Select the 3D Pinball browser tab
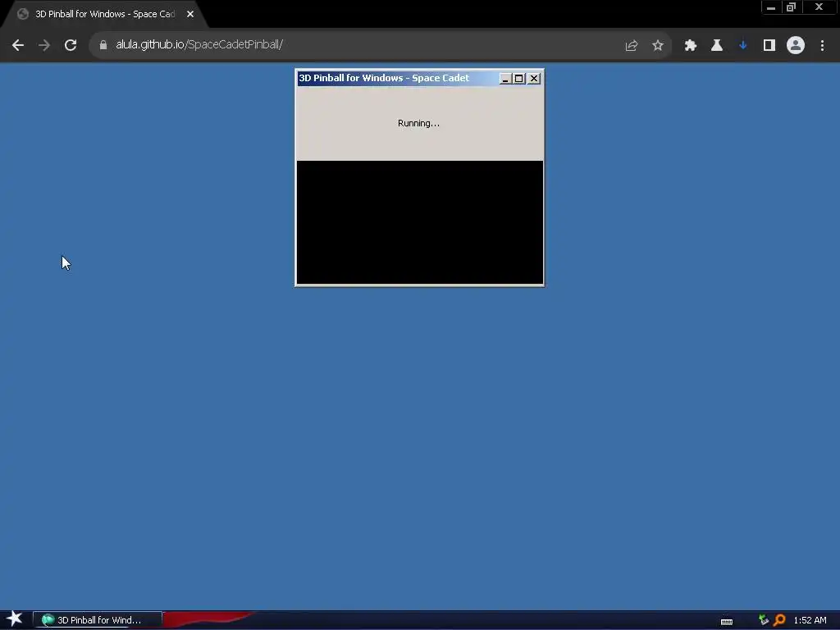This screenshot has height=630, width=840. (x=104, y=15)
